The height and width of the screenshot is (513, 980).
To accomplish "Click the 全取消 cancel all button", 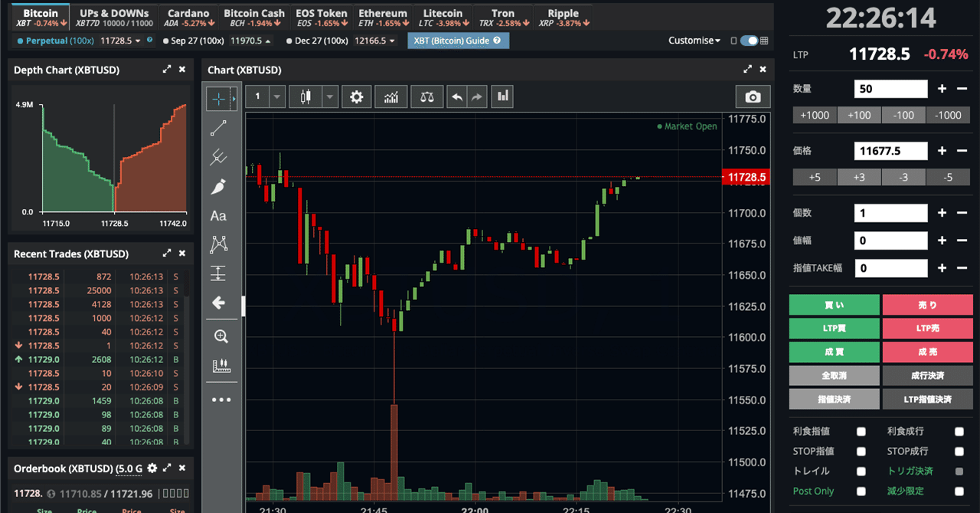I will (x=835, y=376).
